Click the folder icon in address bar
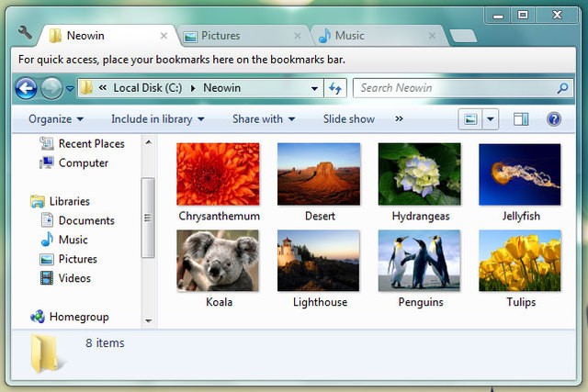This screenshot has height=392, width=588. [86, 88]
